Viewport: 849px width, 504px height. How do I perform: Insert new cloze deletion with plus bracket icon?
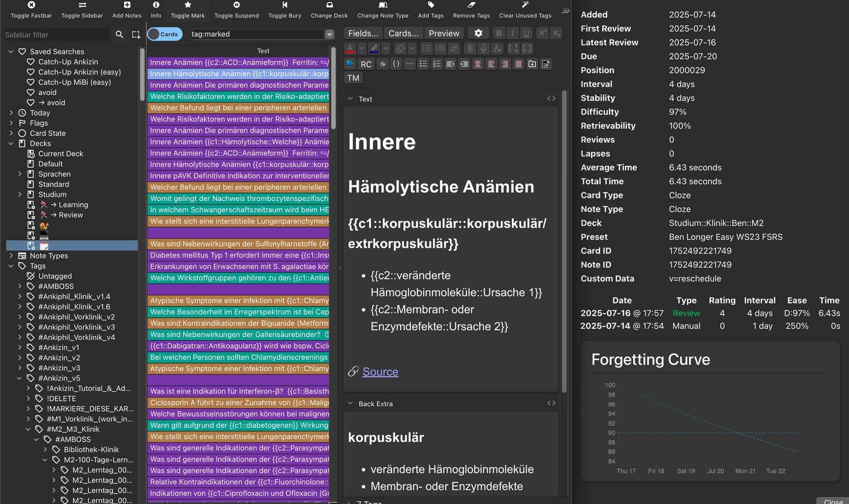coord(513,49)
